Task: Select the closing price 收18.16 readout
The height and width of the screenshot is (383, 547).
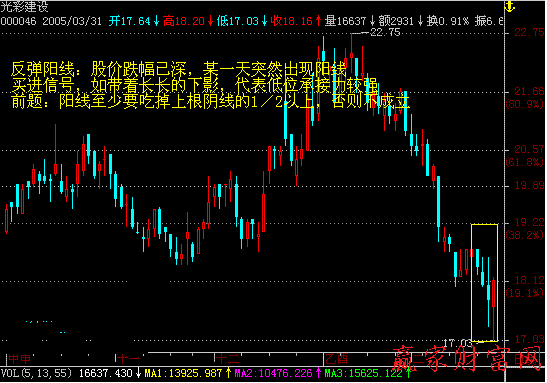Action: point(292,21)
